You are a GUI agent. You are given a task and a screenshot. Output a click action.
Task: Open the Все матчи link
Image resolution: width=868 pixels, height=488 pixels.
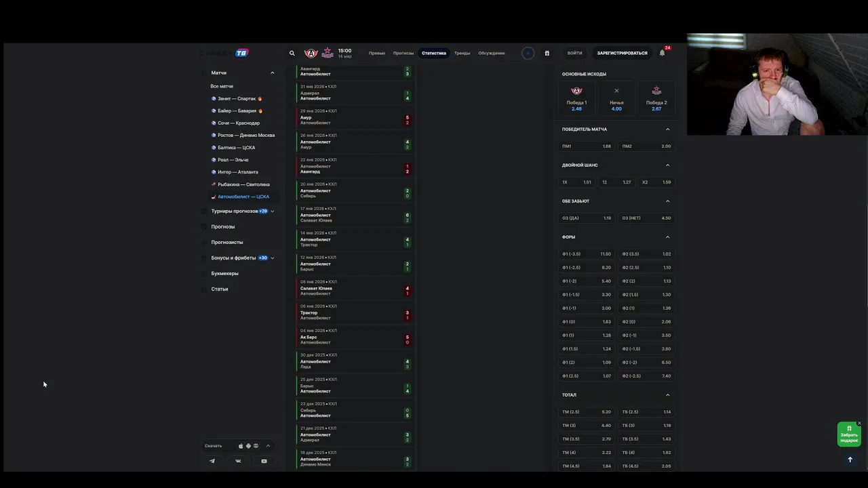(222, 86)
